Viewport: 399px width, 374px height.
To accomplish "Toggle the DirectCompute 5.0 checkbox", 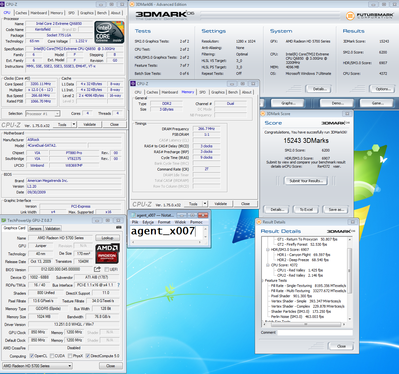I will click(x=88, y=356).
